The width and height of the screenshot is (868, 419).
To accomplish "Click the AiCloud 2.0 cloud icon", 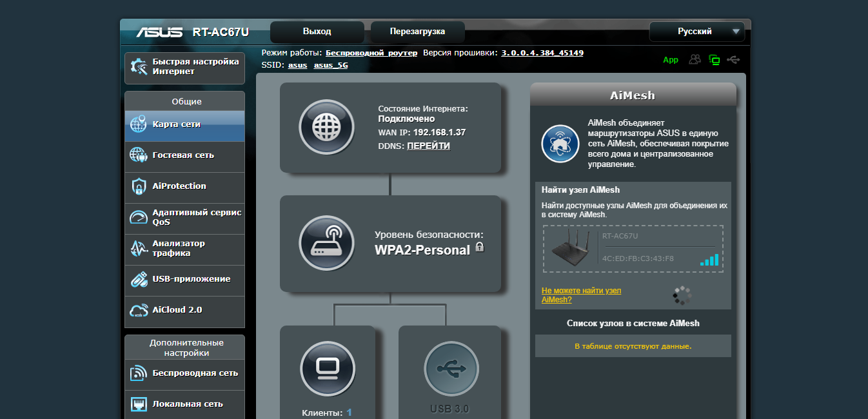I will click(x=139, y=310).
